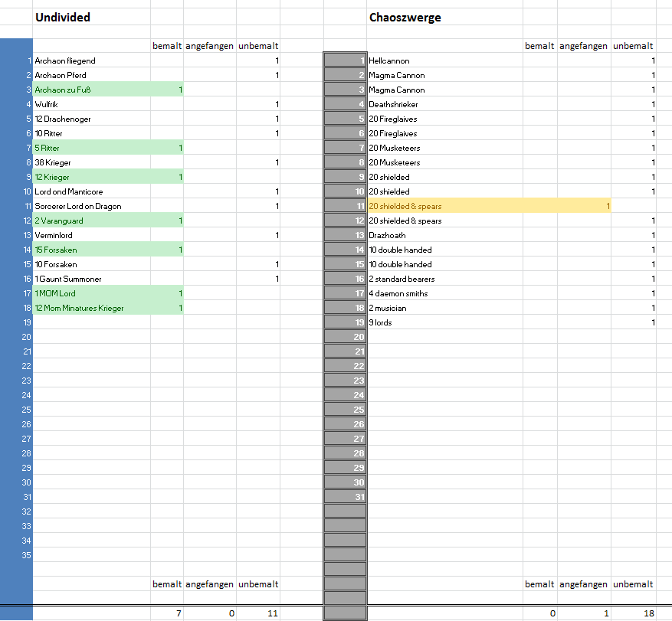672x621 pixels.
Task: Select Chaoszwerge angefangen total 1
Action: (583, 613)
